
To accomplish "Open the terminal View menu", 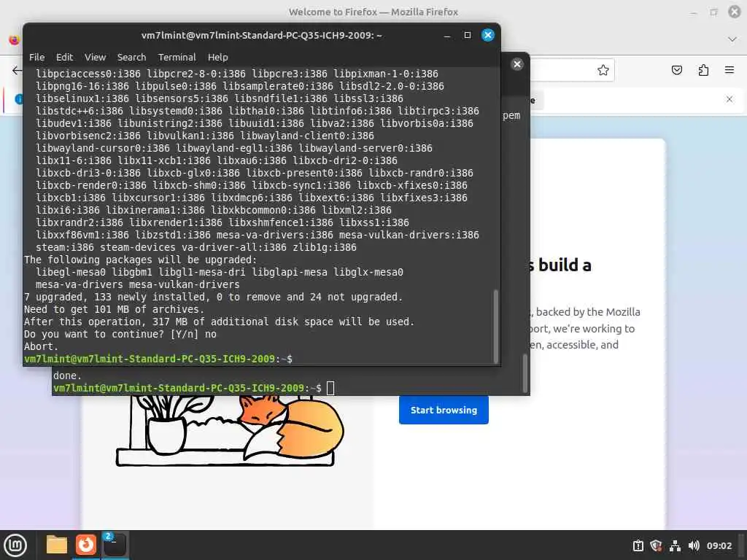I will coord(96,57).
